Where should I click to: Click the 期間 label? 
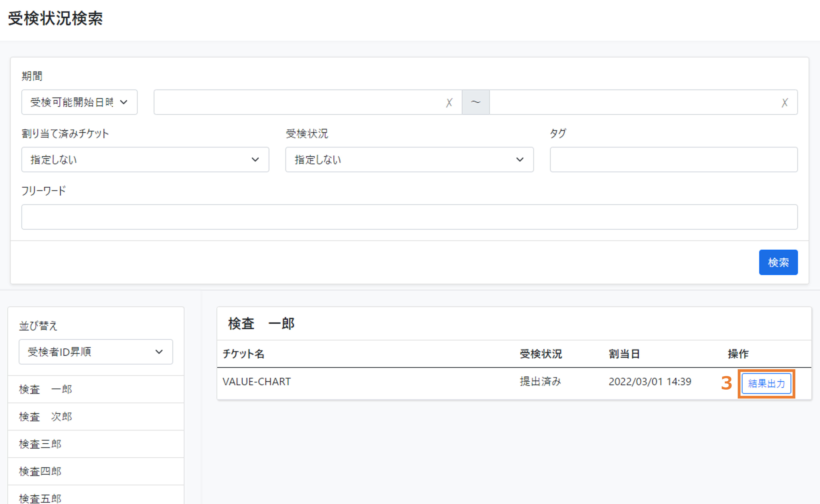[x=32, y=76]
